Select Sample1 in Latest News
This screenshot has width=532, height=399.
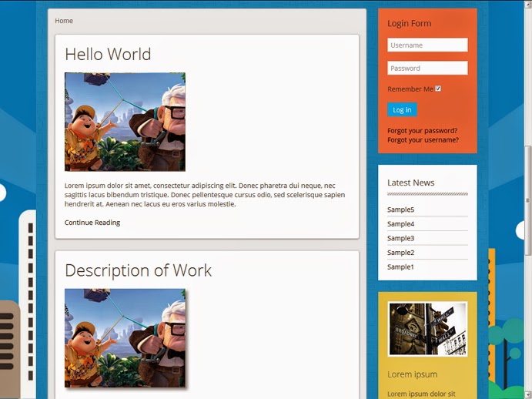point(400,267)
